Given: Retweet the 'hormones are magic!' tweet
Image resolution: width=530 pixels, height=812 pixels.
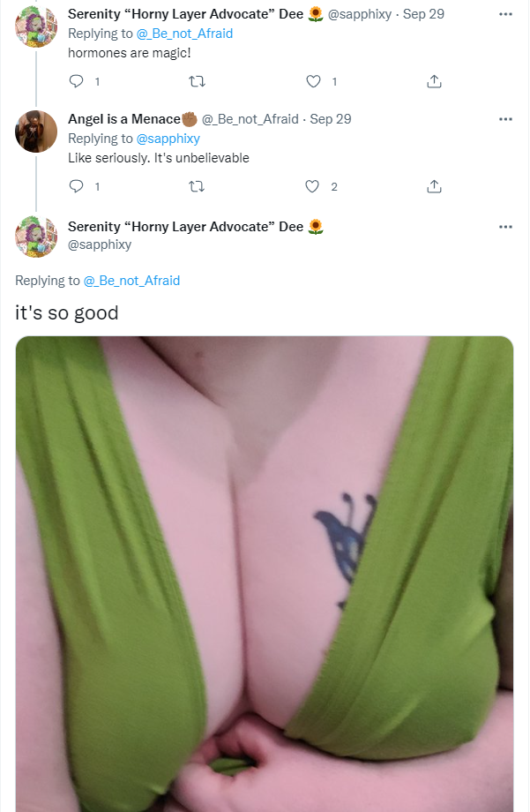Looking at the screenshot, I should click(197, 81).
